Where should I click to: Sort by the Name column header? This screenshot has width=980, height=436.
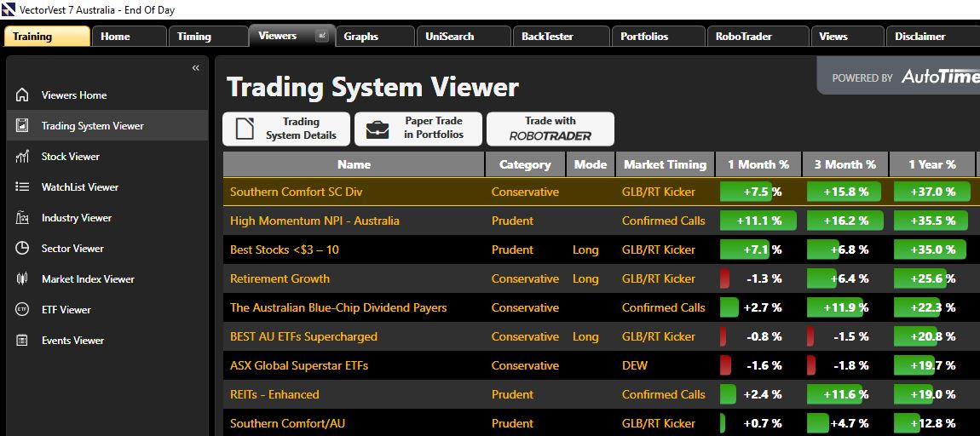click(354, 164)
